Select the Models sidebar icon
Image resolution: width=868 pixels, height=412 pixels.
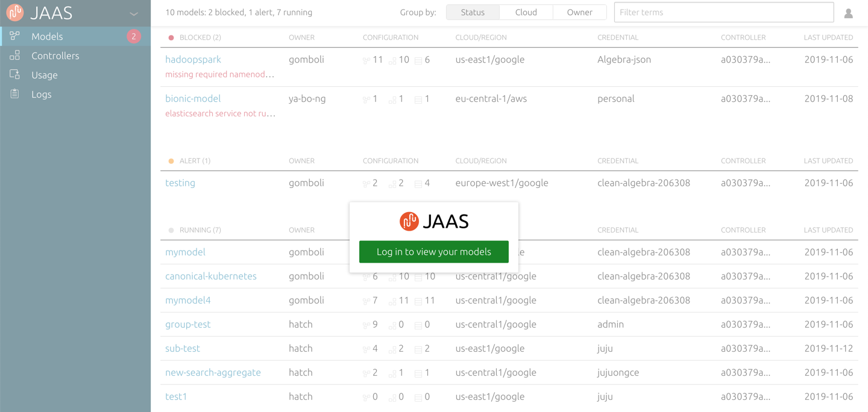[x=14, y=36]
